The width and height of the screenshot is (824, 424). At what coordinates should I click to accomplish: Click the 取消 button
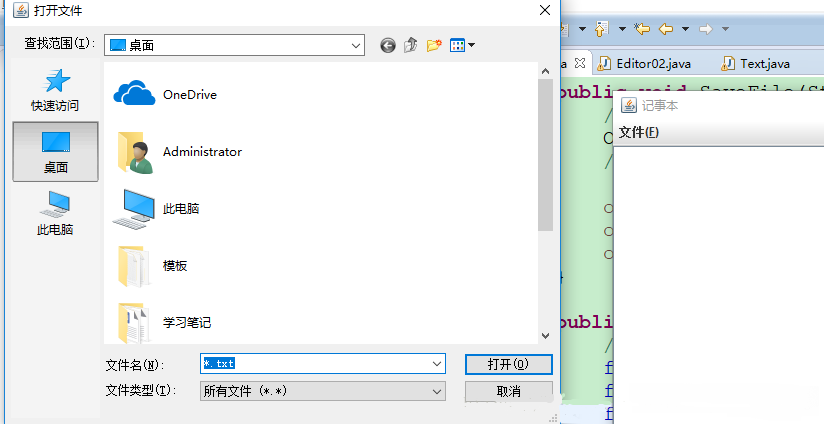[x=508, y=391]
